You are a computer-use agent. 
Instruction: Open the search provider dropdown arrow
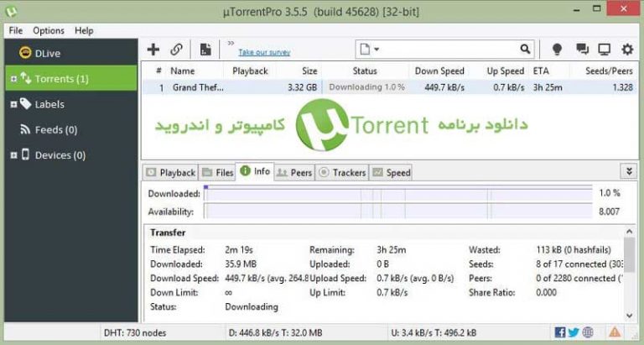(377, 50)
